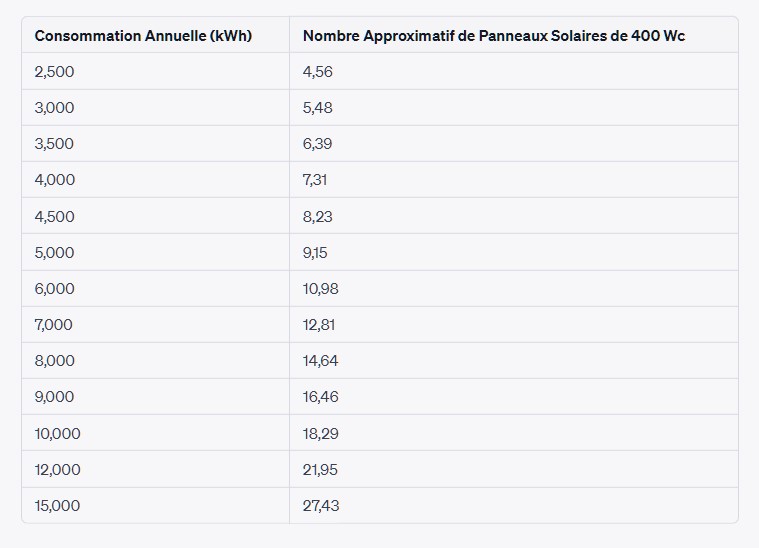
Task: Select the 9,15 panels value
Action: (315, 252)
